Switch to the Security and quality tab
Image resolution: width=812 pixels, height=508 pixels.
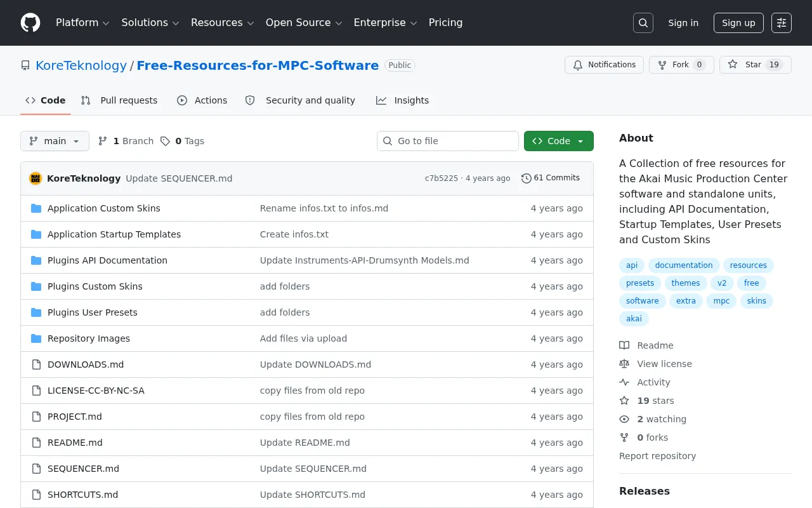(x=300, y=100)
